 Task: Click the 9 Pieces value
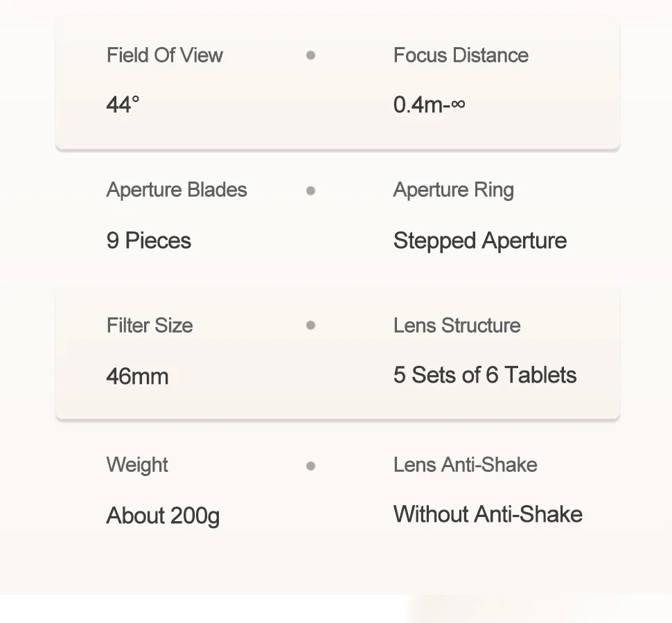point(149,240)
